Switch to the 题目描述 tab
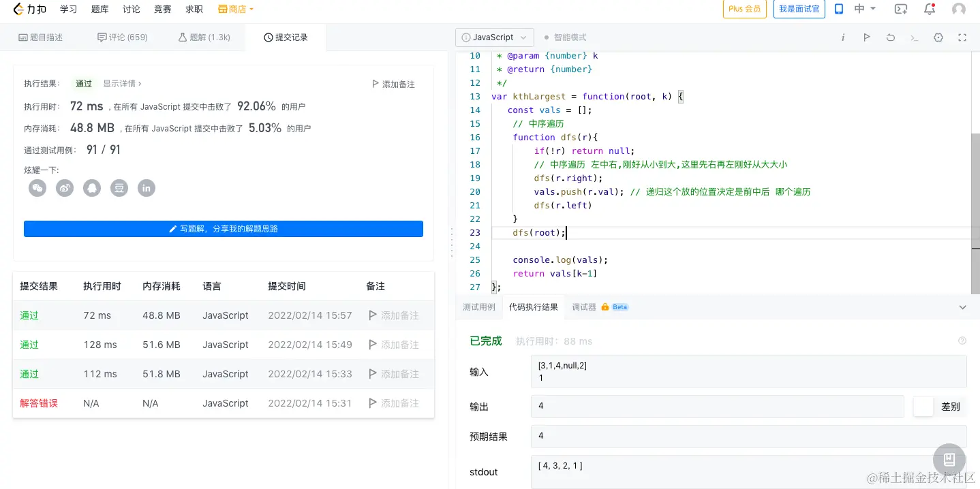980x489 pixels. coord(41,37)
